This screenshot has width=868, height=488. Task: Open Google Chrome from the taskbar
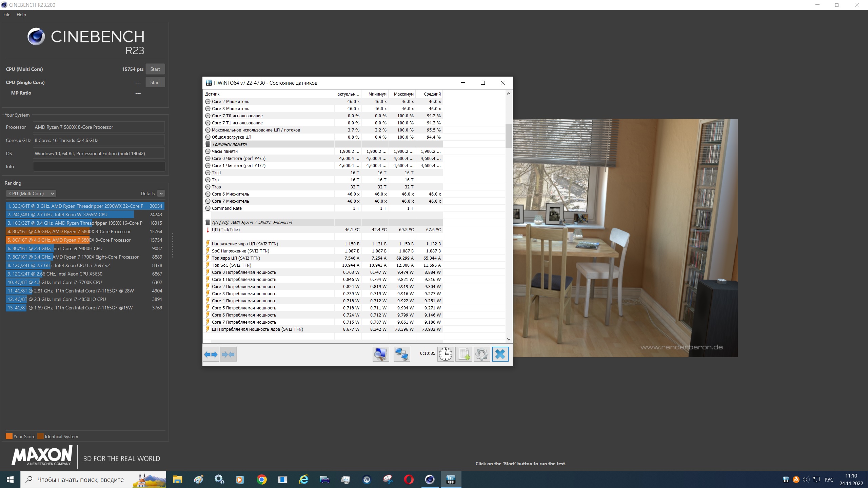pyautogui.click(x=261, y=480)
